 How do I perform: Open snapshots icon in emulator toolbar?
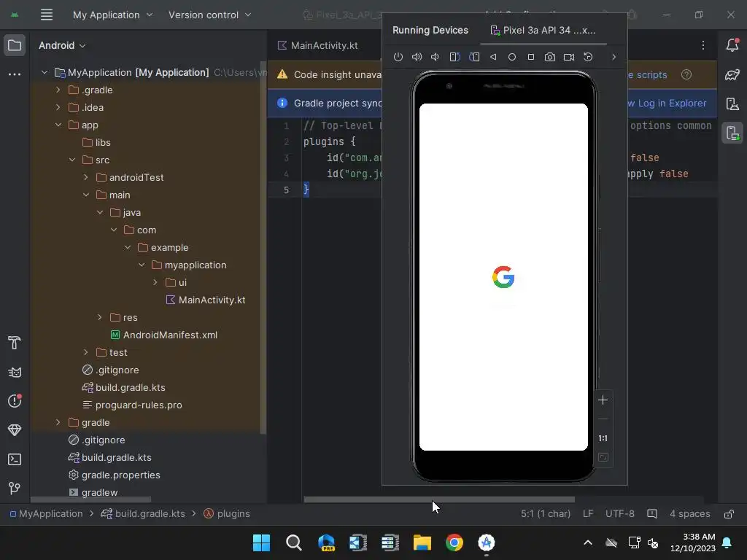pos(589,57)
